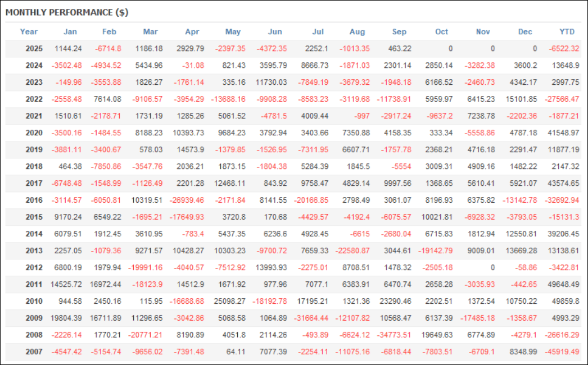Click the 2016 year row label

click(x=34, y=200)
